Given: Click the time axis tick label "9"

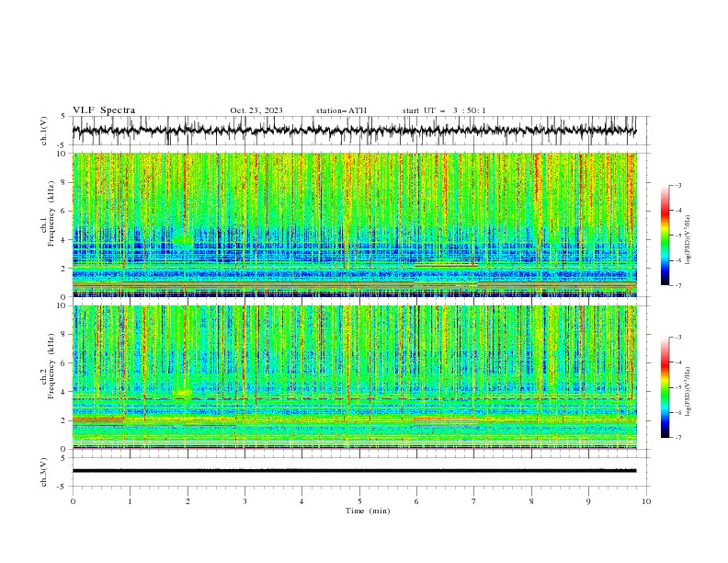Looking at the screenshot, I should point(588,501).
